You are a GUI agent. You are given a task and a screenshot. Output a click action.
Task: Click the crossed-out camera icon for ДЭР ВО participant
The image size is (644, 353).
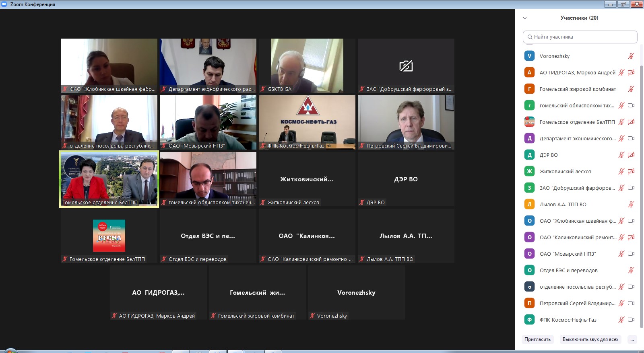(631, 155)
